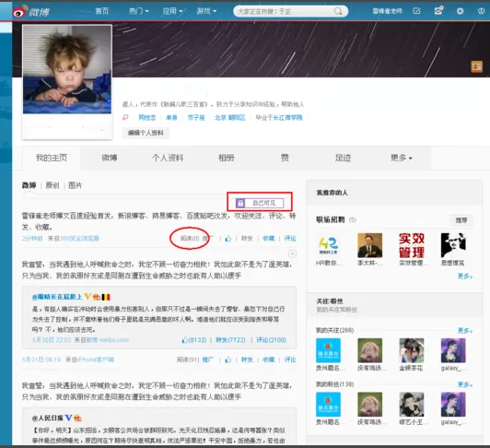Click 评论(2100) in the quoted post
The image size is (490, 448).
[x=271, y=340]
